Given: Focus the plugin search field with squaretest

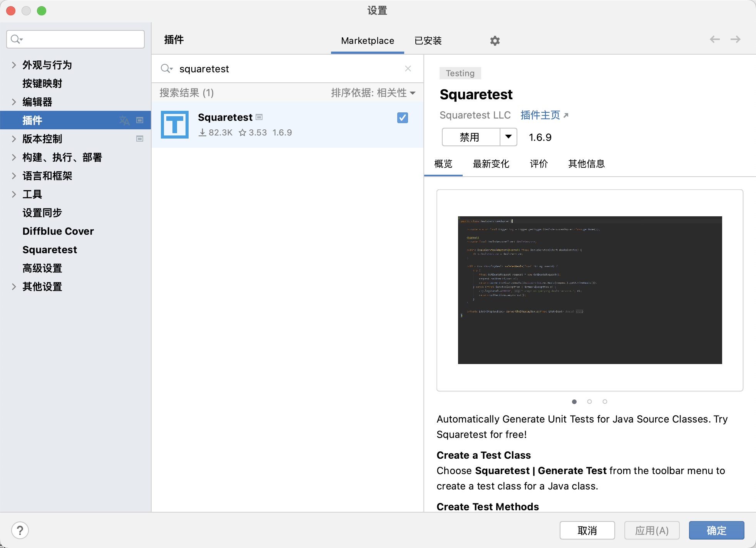Looking at the screenshot, I should click(x=287, y=68).
